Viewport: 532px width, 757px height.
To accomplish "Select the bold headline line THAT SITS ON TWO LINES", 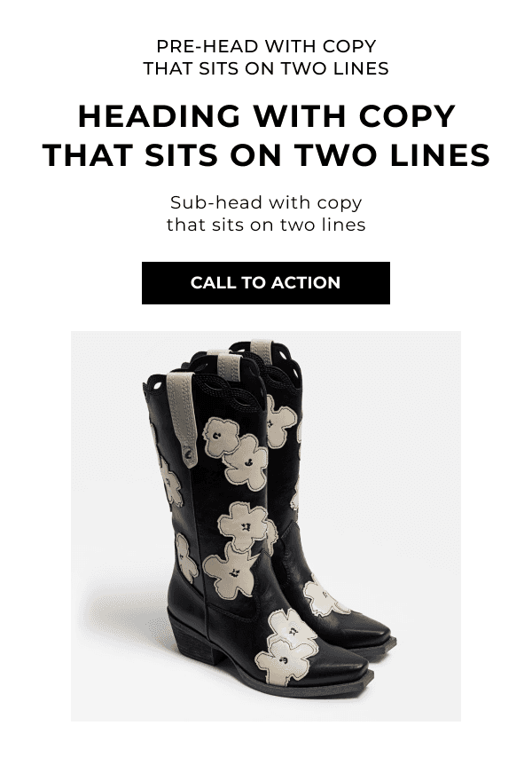I will coord(266,155).
